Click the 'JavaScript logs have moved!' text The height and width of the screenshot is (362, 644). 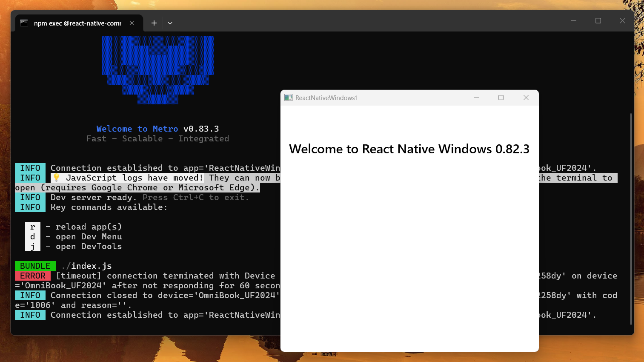click(135, 178)
